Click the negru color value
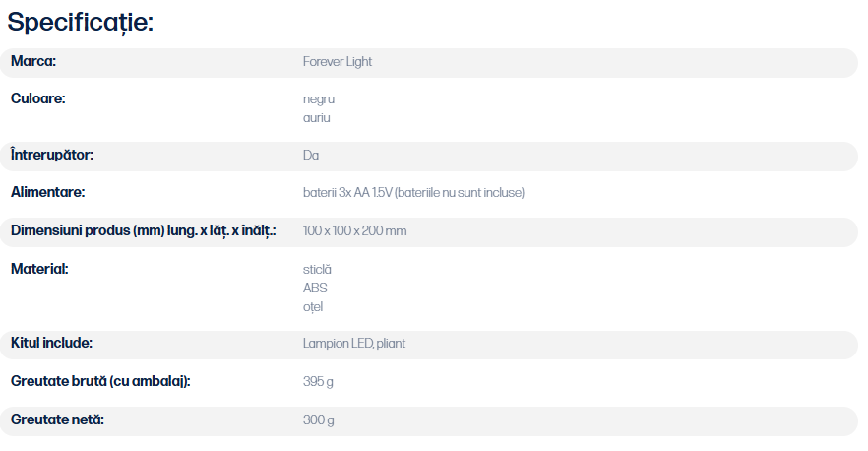This screenshot has height=451, width=868. (x=318, y=99)
